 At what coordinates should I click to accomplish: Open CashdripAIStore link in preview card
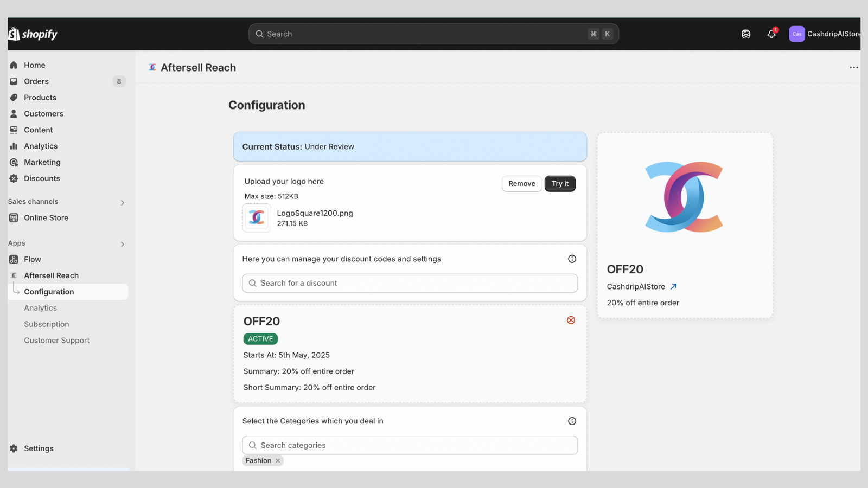[x=636, y=287]
